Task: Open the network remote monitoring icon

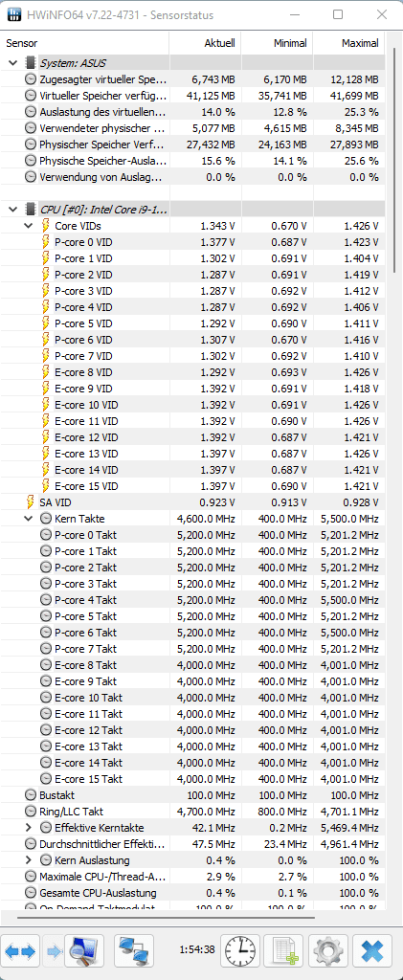Action: pyautogui.click(x=134, y=951)
